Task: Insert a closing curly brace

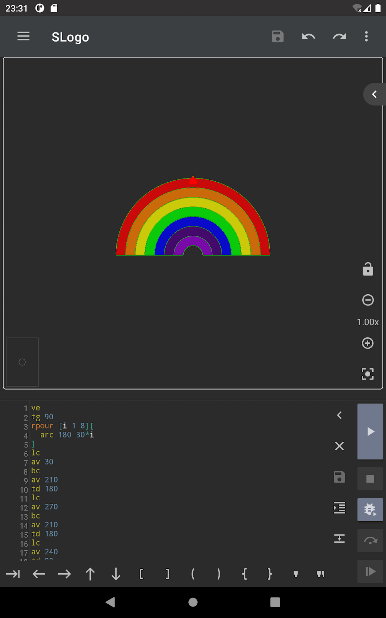Action: (x=270, y=574)
